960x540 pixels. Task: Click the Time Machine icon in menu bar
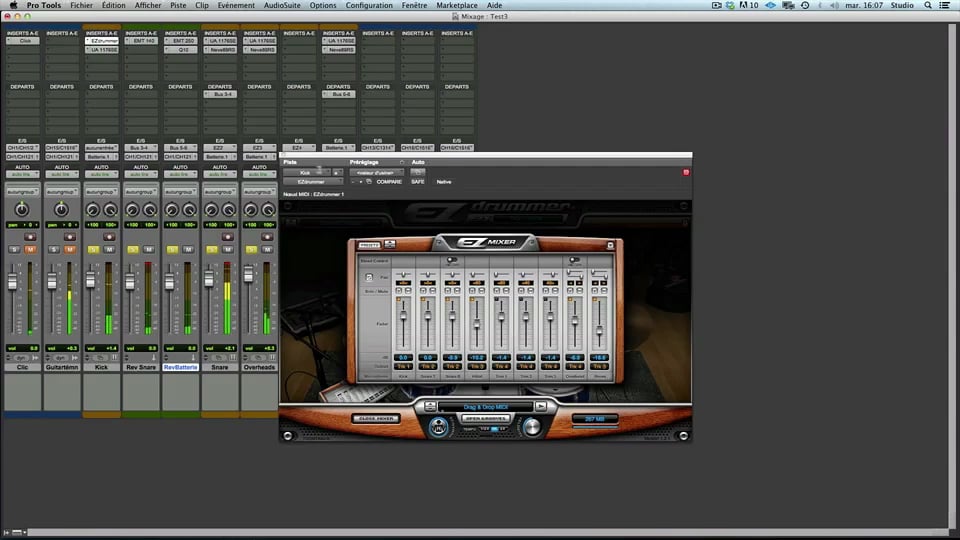[x=805, y=5]
